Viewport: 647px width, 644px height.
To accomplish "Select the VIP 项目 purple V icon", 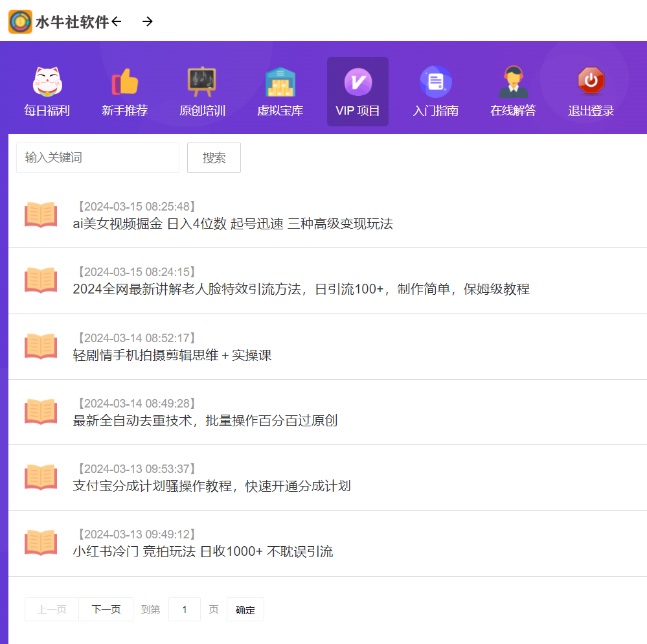I will point(358,82).
